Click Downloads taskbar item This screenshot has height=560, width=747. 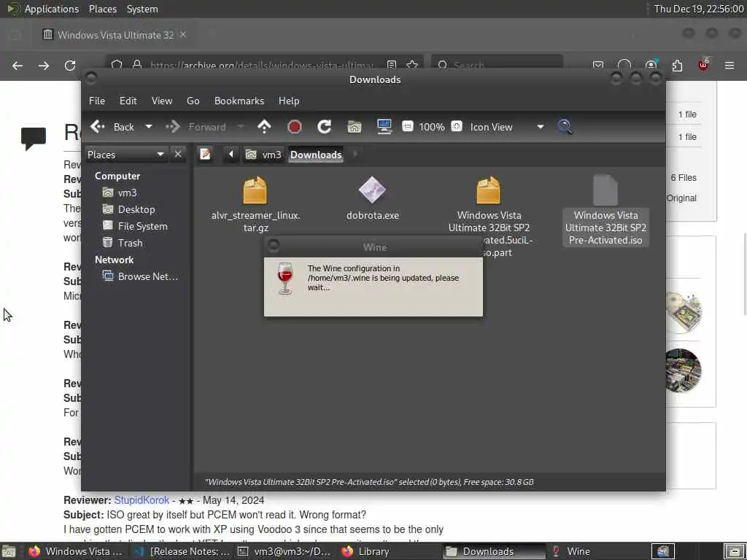point(494,551)
